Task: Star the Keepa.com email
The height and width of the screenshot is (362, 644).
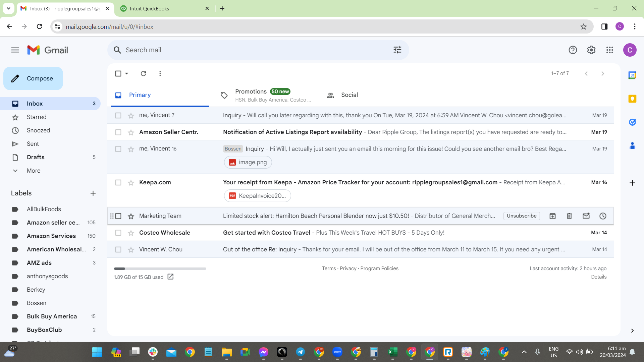Action: (131, 183)
